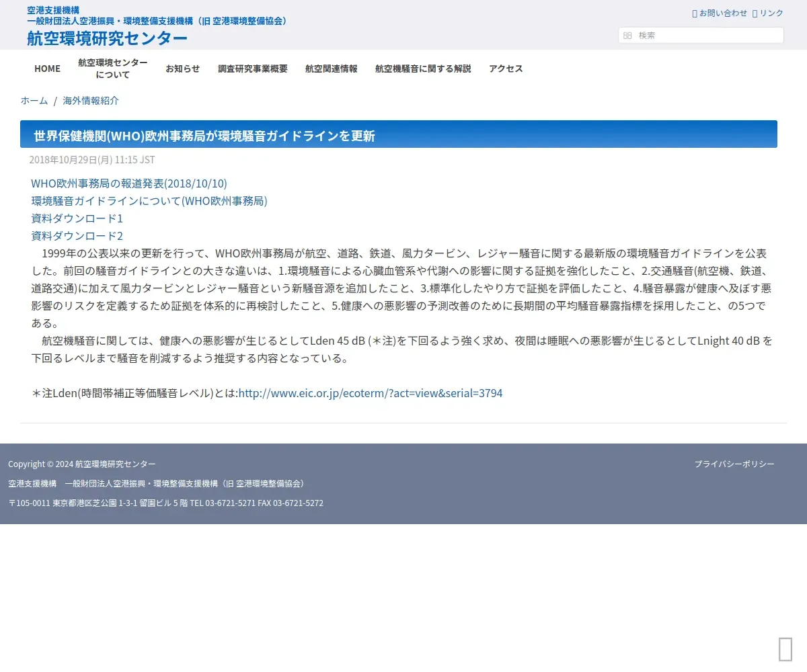Viewport: 807px width, 672px height.
Task: Open 資料ダウンロード2 link
Action: click(x=77, y=236)
